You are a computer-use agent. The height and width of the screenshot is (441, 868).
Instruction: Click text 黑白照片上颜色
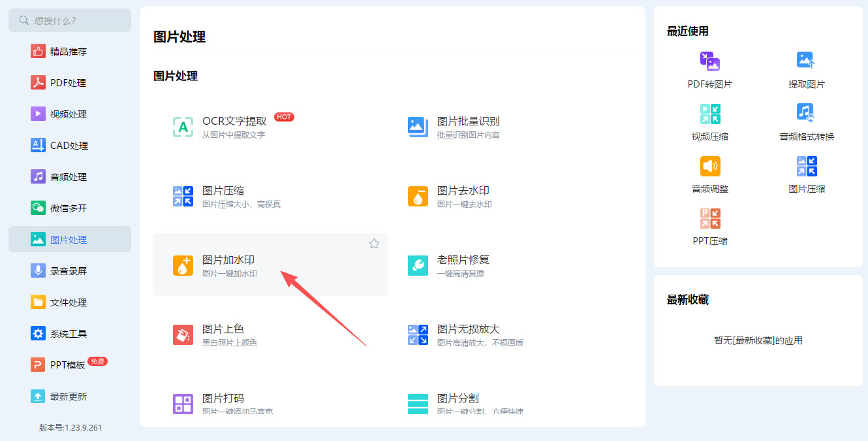(x=230, y=343)
